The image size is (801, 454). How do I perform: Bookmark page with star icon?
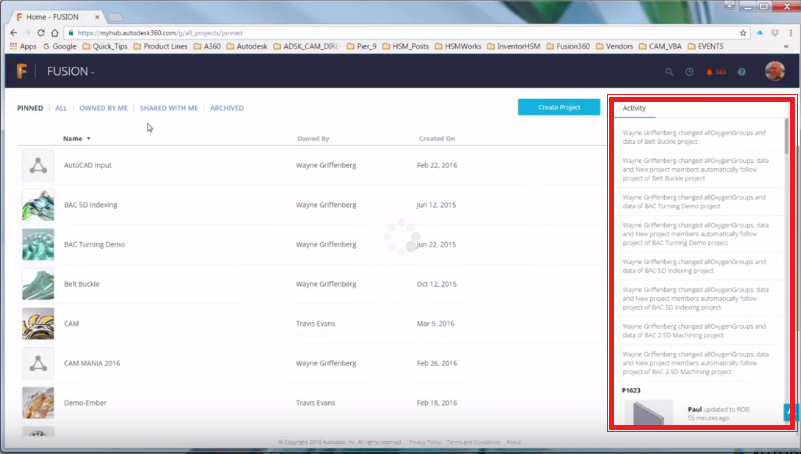pos(743,33)
